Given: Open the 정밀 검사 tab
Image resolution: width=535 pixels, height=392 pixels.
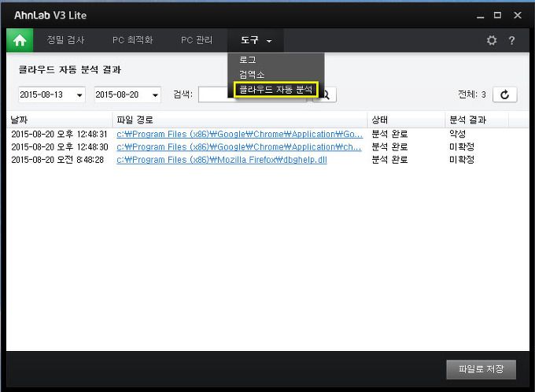Looking at the screenshot, I should (65, 40).
